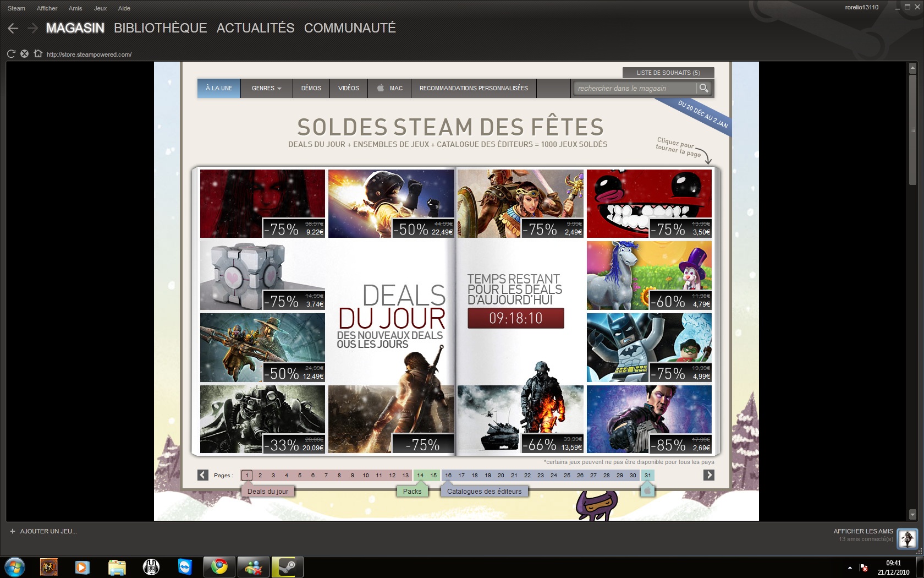Click the store URL address field
This screenshot has height=578, width=924.
[x=89, y=54]
